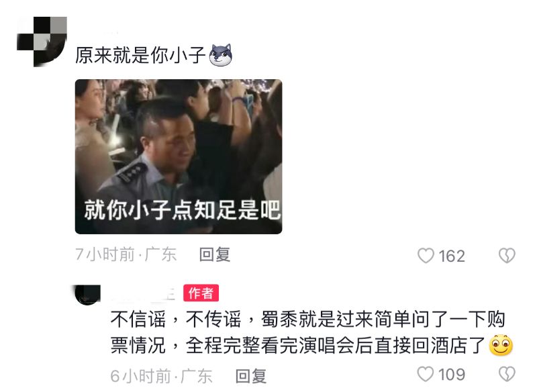Select the comment text 原来就是你小子
The height and width of the screenshot is (392, 537).
140,55
